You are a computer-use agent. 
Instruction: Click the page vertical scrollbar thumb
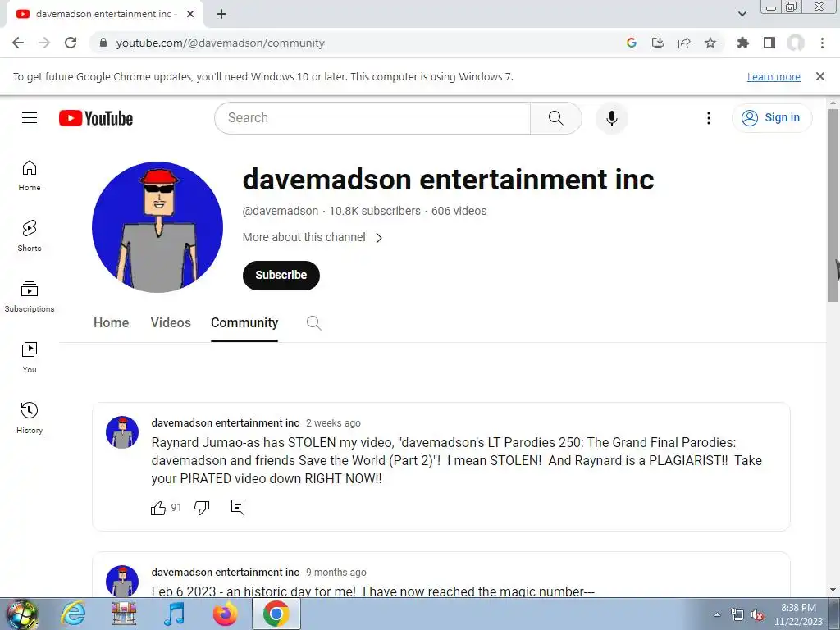click(x=833, y=205)
